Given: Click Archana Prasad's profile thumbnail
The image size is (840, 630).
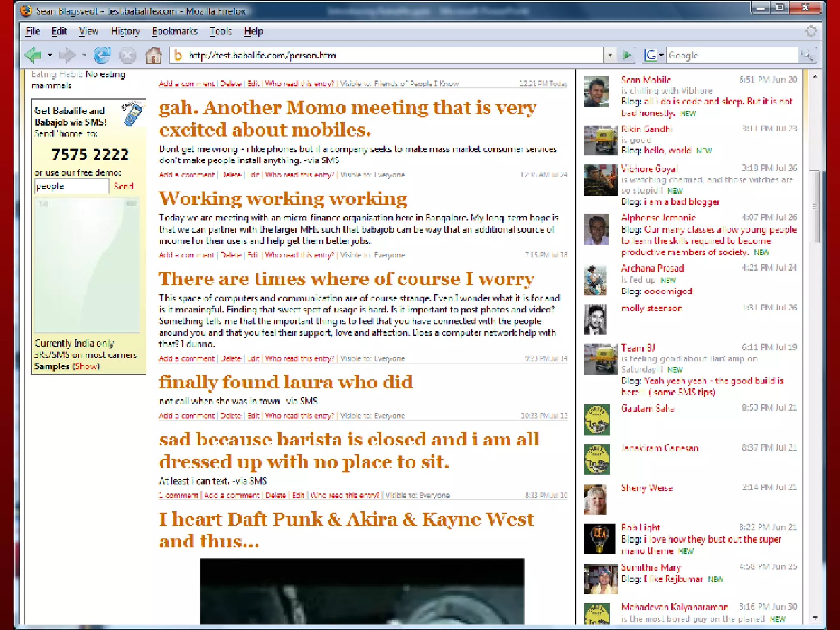Looking at the screenshot, I should point(595,280).
